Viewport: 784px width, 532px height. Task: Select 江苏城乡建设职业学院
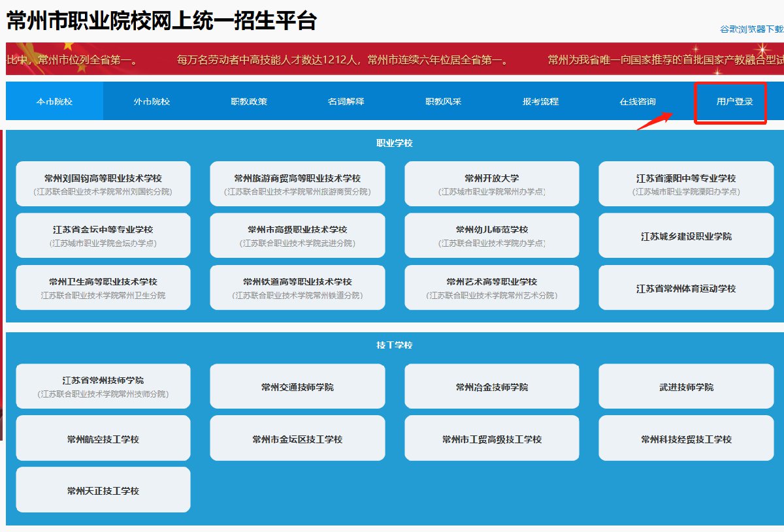pos(686,236)
